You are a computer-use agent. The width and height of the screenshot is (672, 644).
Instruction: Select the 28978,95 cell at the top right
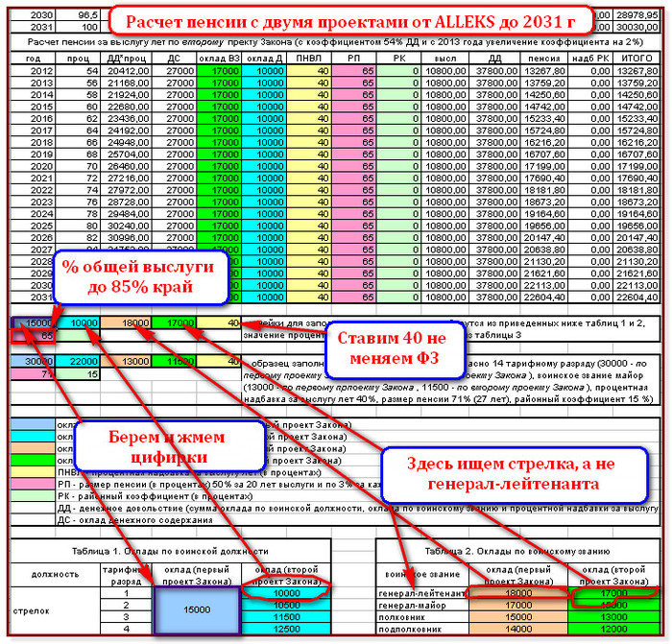[x=636, y=15]
